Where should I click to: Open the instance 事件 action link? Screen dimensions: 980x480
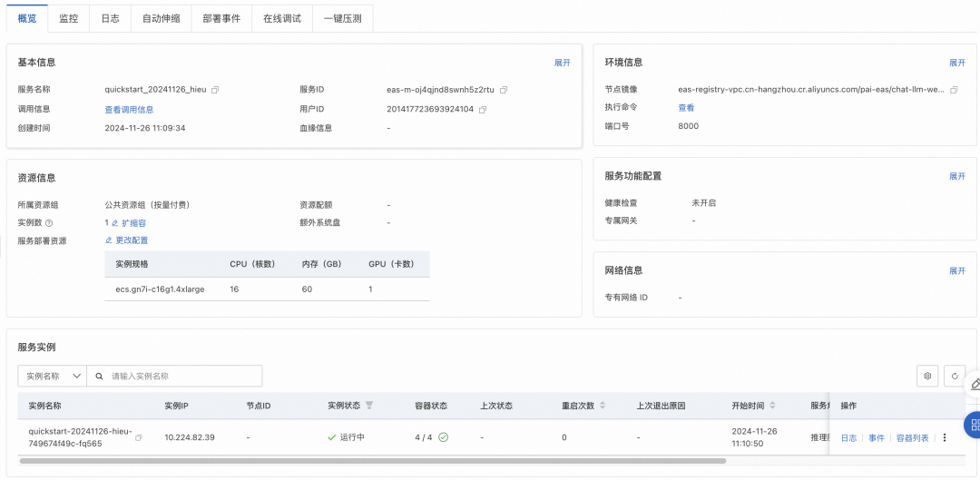877,438
